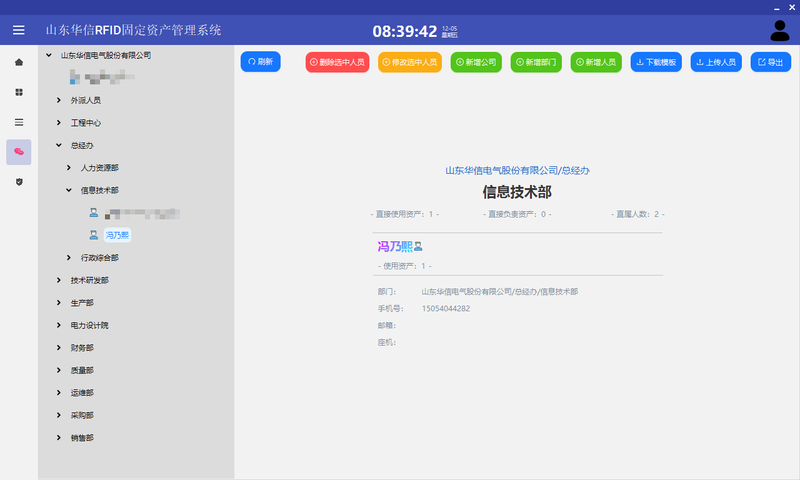Click the orange 修改选中人员 button
The width and height of the screenshot is (800, 480).
click(x=410, y=62)
